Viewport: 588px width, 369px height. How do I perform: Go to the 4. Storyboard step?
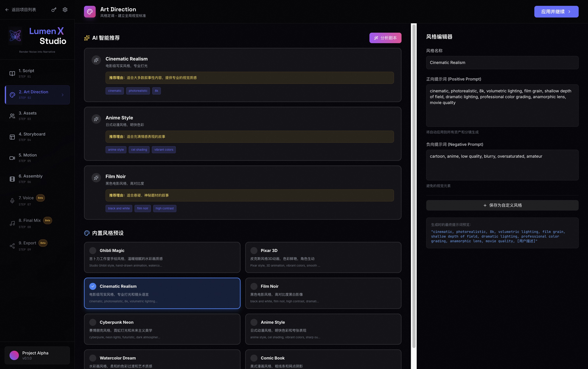[37, 137]
